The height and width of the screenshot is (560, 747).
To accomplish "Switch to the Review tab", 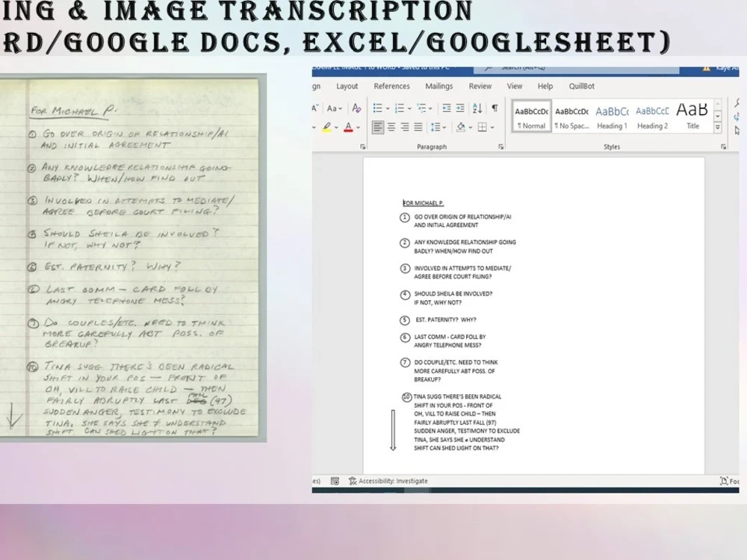I will coord(480,86).
